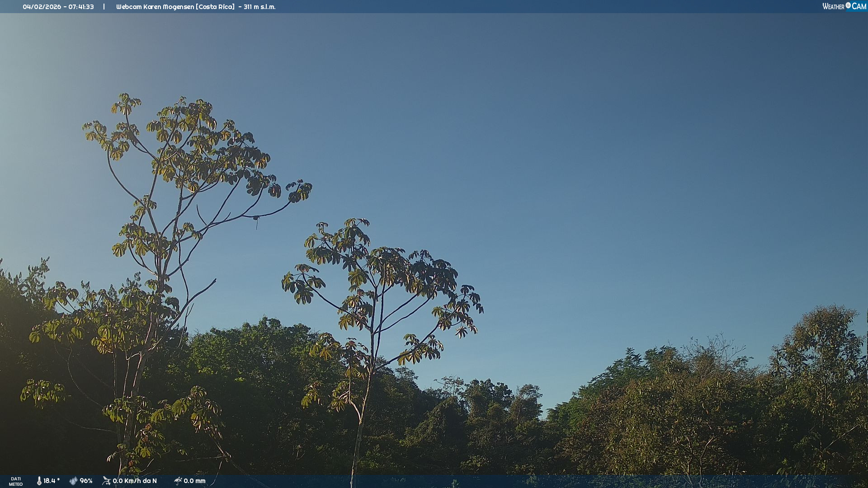868x488 pixels.
Task: Click the 07:41:33 time stamp
Action: [81, 7]
